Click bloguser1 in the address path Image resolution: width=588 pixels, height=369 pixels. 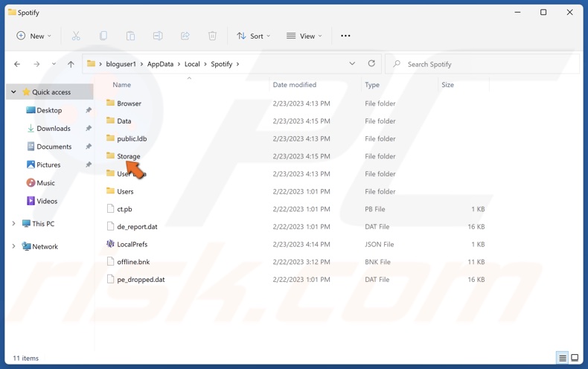(121, 64)
